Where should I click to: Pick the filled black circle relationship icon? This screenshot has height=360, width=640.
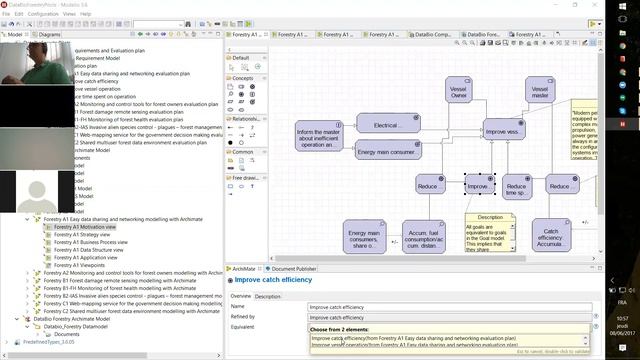pos(230,143)
